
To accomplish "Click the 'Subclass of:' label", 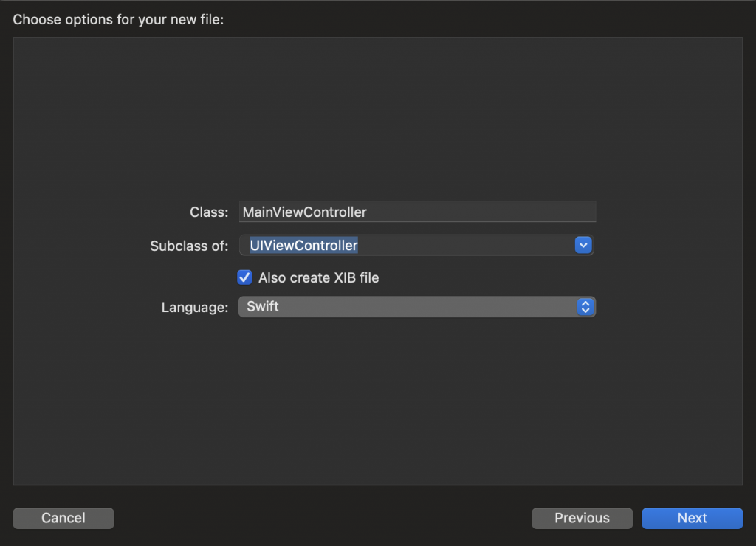I will click(x=189, y=246).
